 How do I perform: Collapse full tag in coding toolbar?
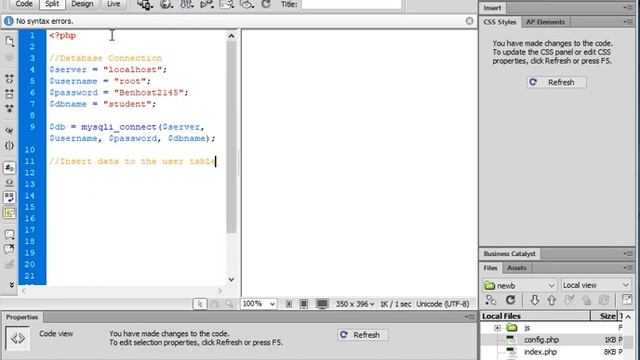(9, 79)
